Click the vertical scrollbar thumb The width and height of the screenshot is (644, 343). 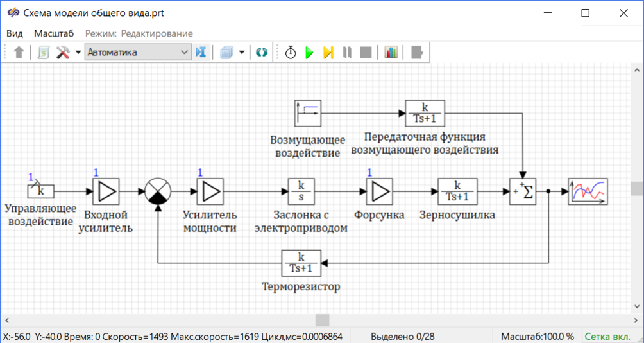[637, 188]
